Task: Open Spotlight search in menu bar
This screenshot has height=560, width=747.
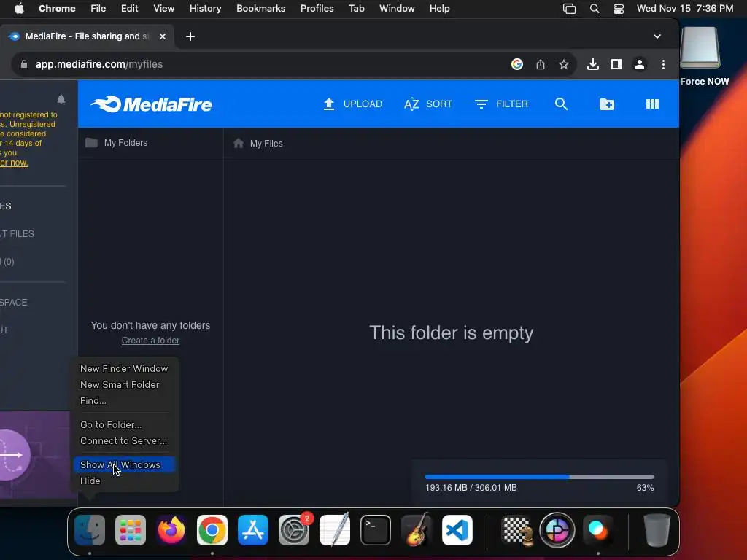Action: [594, 9]
